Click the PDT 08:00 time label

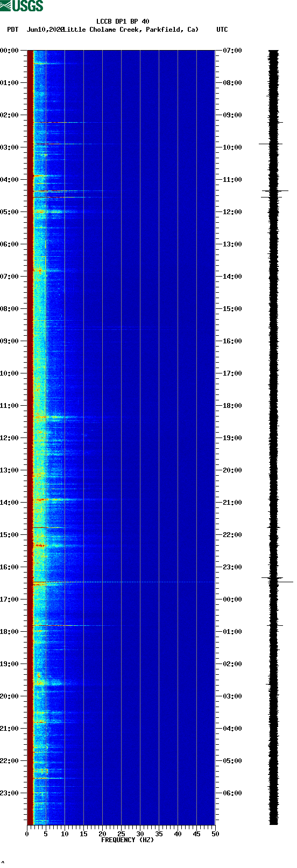point(10,309)
